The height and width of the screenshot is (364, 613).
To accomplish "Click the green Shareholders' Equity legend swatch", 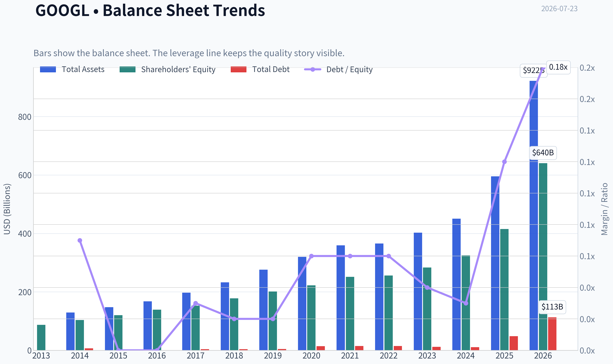I will point(127,69).
